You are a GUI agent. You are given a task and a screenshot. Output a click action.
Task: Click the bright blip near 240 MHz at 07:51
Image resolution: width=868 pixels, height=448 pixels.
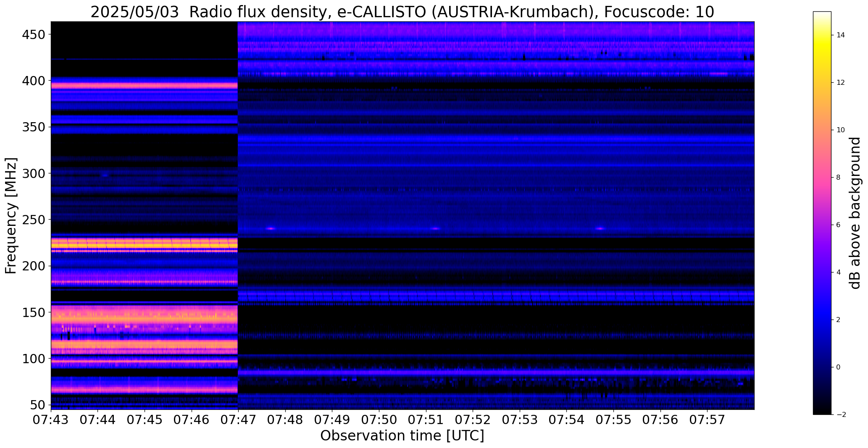coord(435,228)
